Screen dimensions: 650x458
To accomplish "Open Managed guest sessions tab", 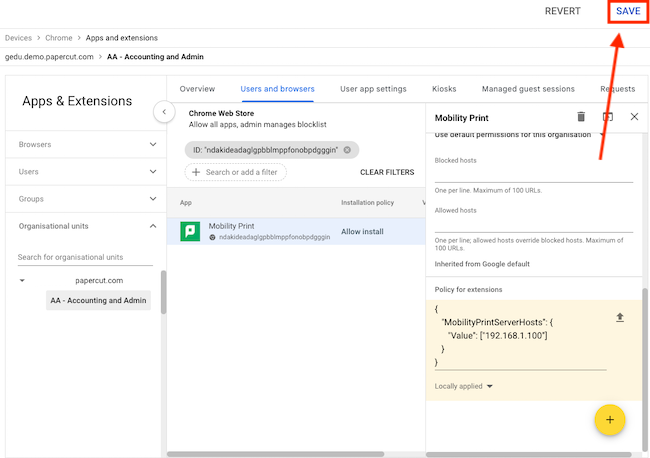I will tap(528, 89).
